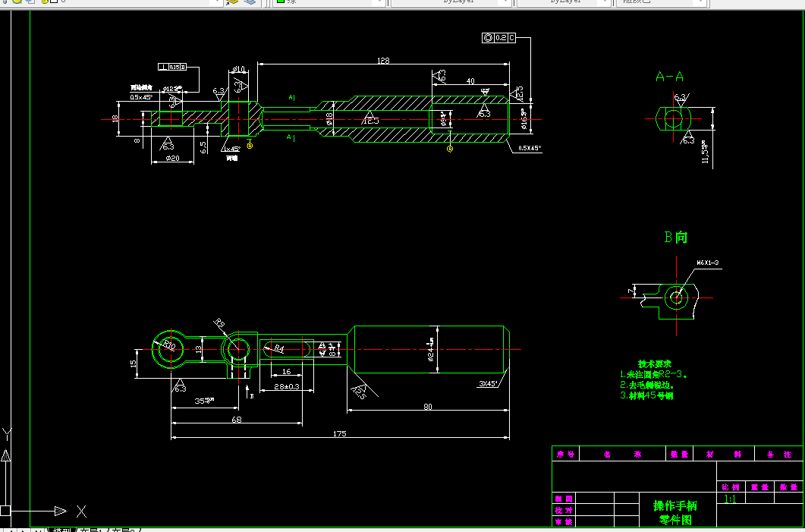Select the 7 dimension in B向 view

(x=631, y=291)
